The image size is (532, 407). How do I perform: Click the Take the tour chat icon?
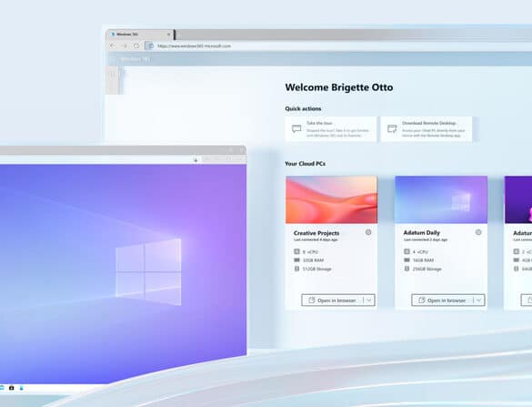[296, 128]
